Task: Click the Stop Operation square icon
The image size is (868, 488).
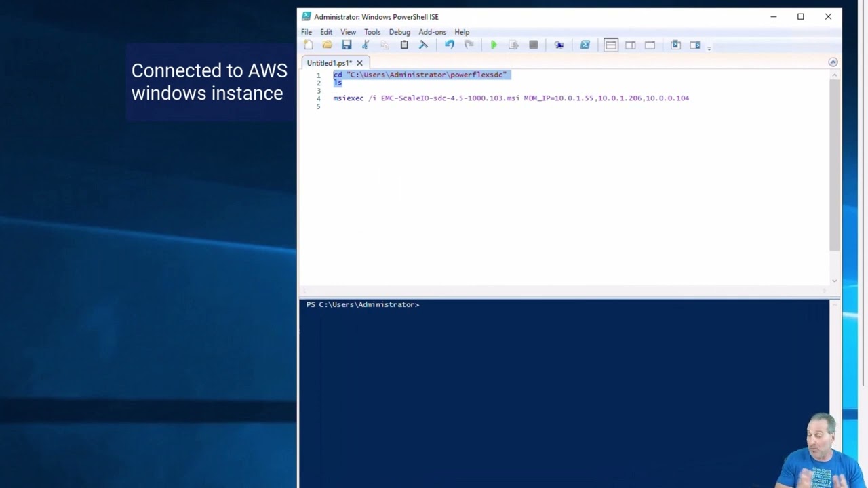Action: click(533, 45)
